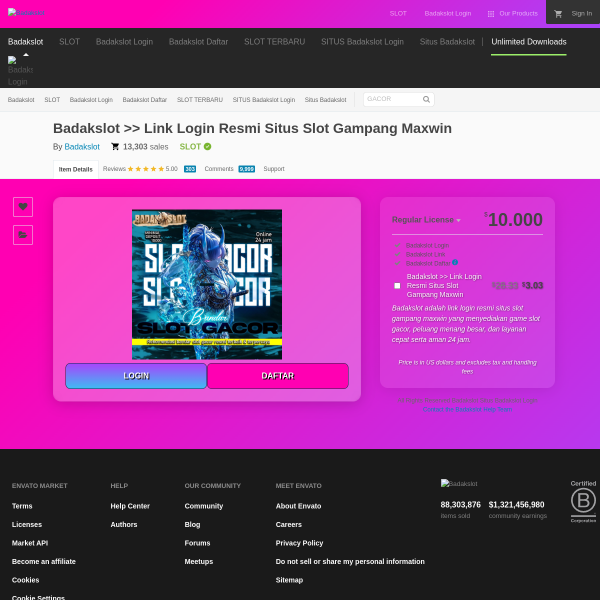
Task: Click Situs Badakslot in light breadcrumb bar
Action: tap(325, 100)
